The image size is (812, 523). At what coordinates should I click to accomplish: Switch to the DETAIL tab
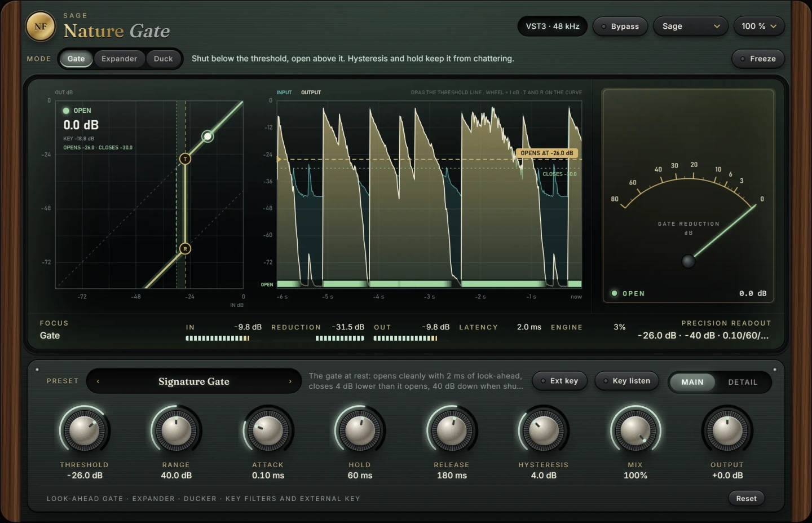(x=743, y=382)
